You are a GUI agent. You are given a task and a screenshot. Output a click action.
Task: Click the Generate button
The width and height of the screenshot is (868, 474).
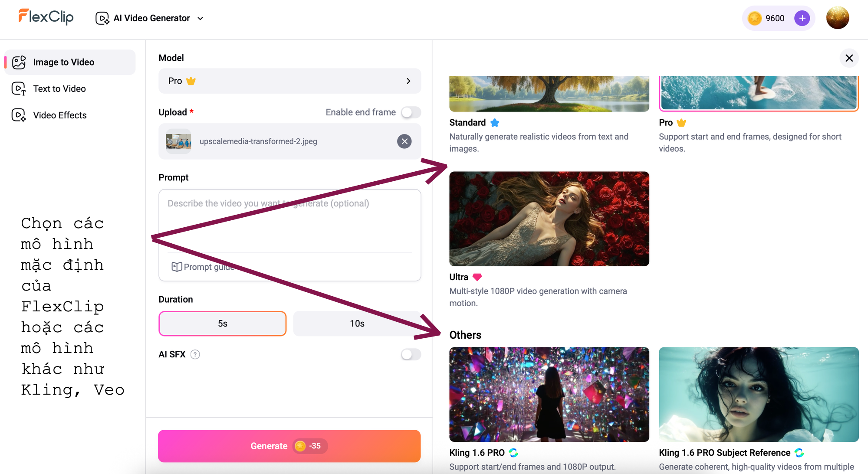tap(289, 446)
